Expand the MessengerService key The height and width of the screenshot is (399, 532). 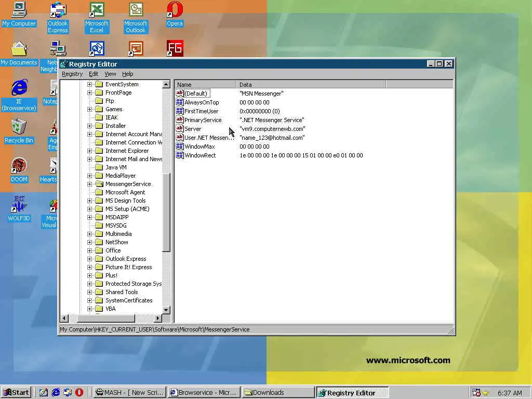(89, 184)
